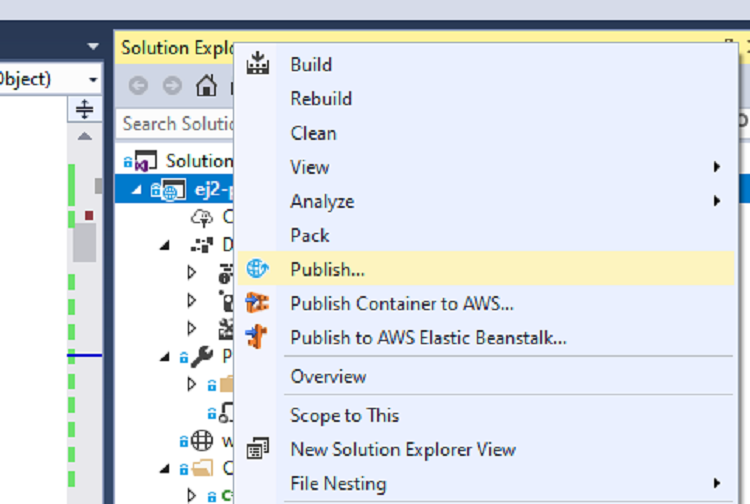The width and height of the screenshot is (750, 504).
Task: Click the AWS Elastic Beanstalk icon
Action: point(257,337)
